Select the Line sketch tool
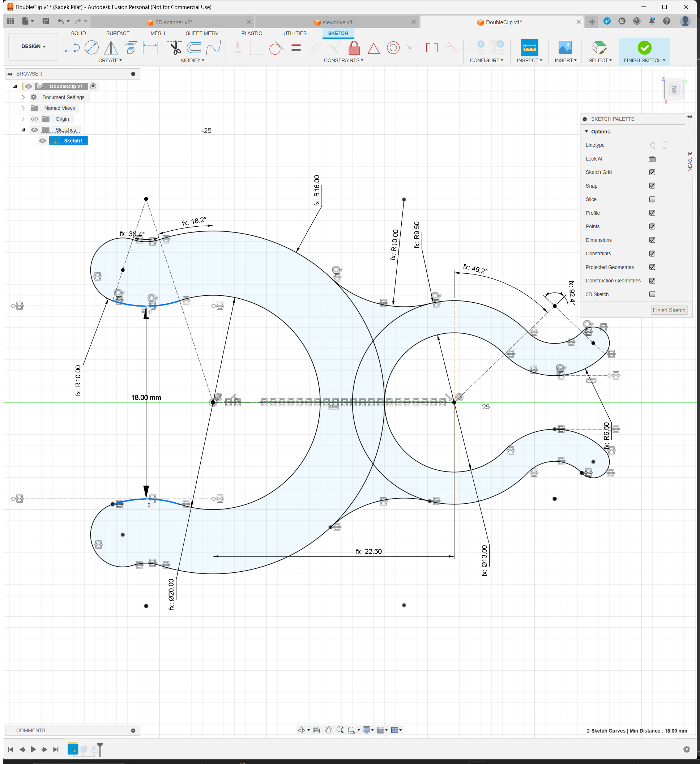Image resolution: width=700 pixels, height=764 pixels. (72, 48)
